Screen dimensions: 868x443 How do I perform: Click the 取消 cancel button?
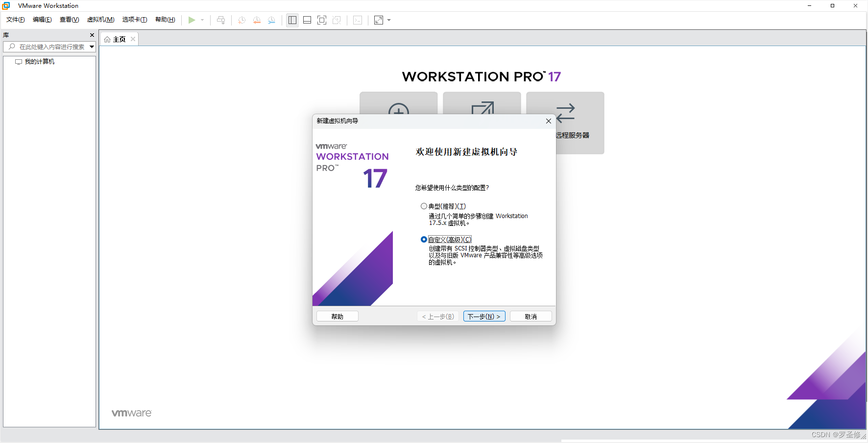pyautogui.click(x=531, y=317)
